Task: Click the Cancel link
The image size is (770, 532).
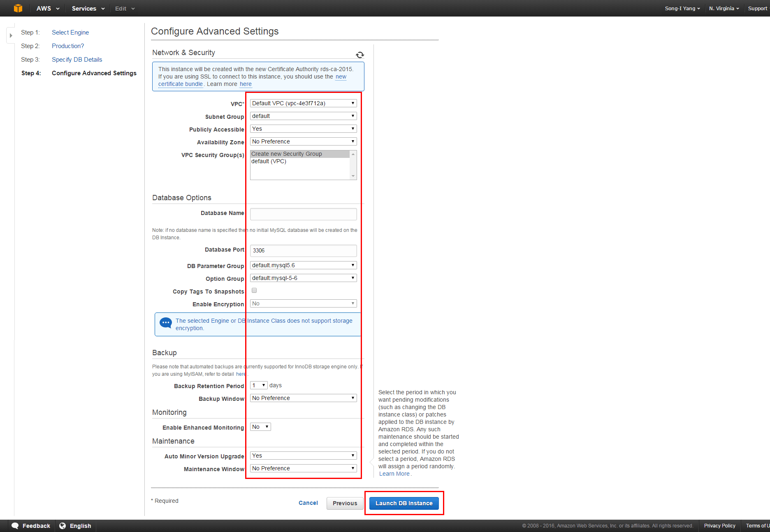Action: tap(308, 503)
